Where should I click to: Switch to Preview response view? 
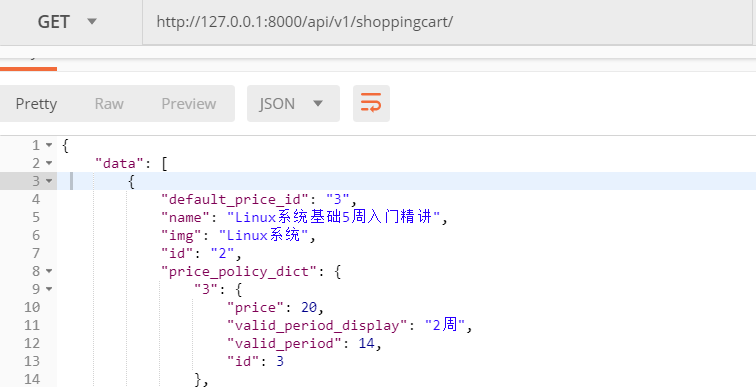189,104
